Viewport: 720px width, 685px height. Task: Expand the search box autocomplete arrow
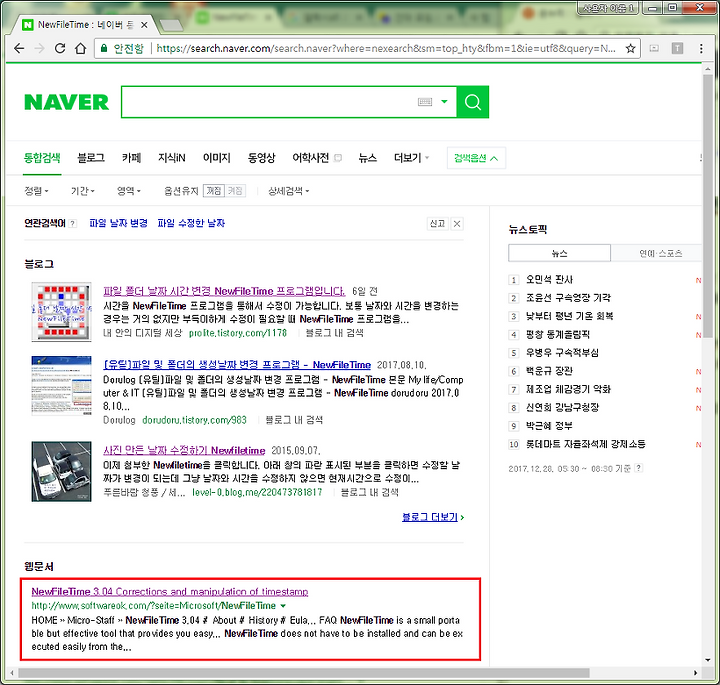[444, 102]
